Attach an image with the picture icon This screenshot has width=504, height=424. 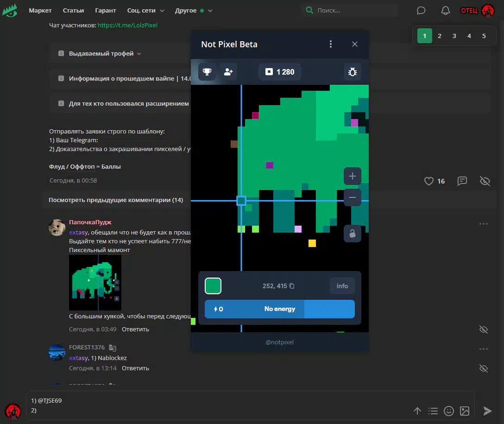(465, 411)
